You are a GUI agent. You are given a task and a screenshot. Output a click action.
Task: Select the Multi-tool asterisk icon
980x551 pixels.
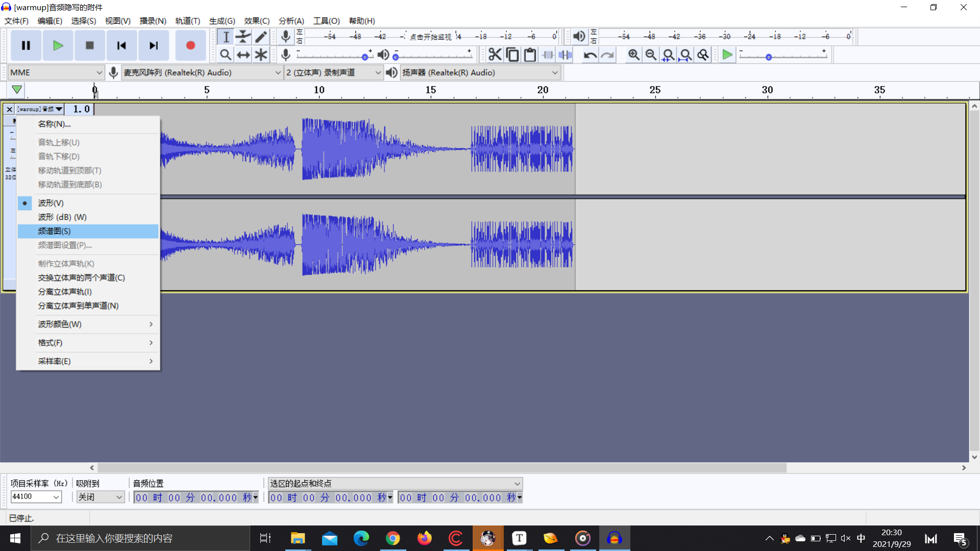coord(261,55)
